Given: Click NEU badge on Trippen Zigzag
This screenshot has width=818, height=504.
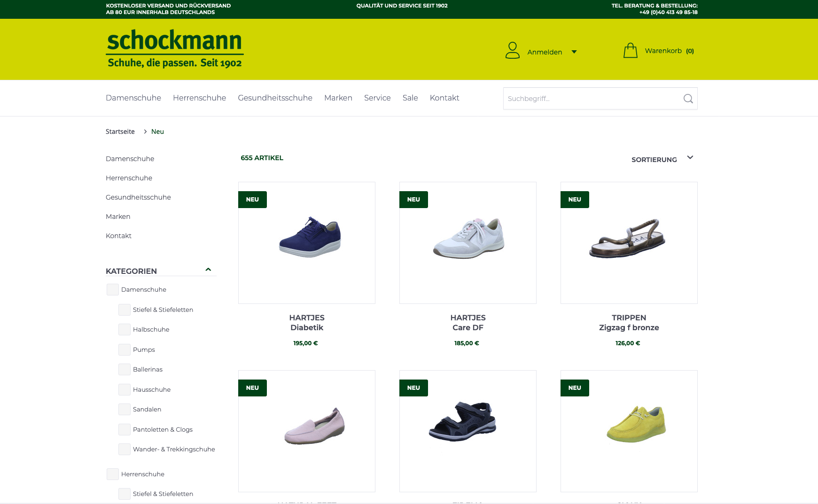Looking at the screenshot, I should click(575, 200).
